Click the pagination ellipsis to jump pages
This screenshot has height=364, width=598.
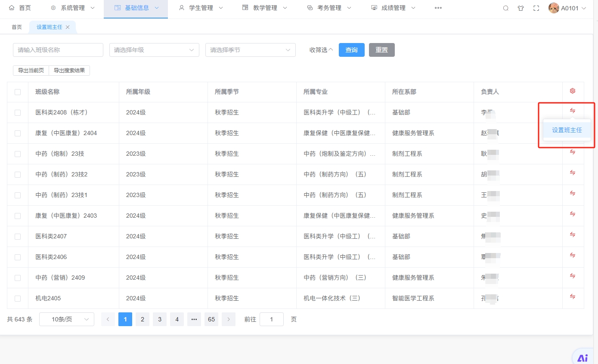[194, 319]
